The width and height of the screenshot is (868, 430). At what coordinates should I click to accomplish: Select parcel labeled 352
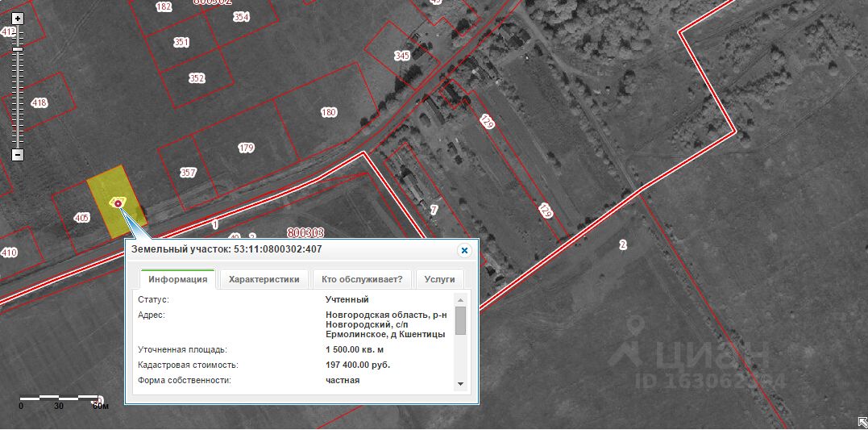click(x=197, y=78)
